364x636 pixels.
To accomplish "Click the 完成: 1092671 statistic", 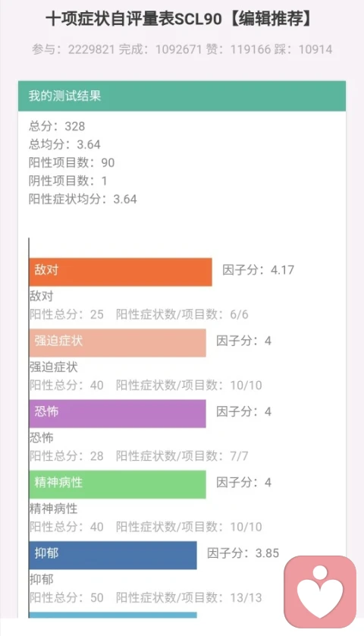I will (x=160, y=49).
